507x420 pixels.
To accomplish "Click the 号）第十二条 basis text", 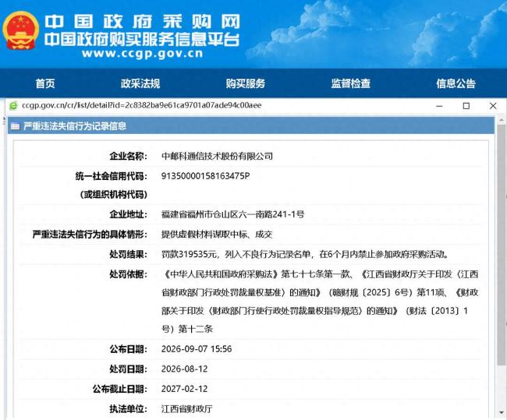I will coord(187,329).
